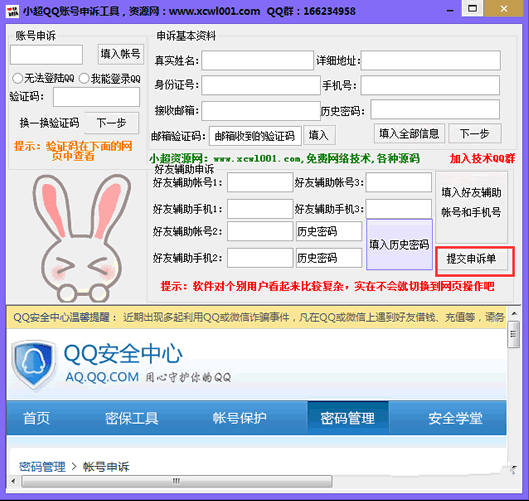The height and width of the screenshot is (501, 529).
Task: Click the AQ.QQ.COM text under the logo
Action: (x=102, y=377)
